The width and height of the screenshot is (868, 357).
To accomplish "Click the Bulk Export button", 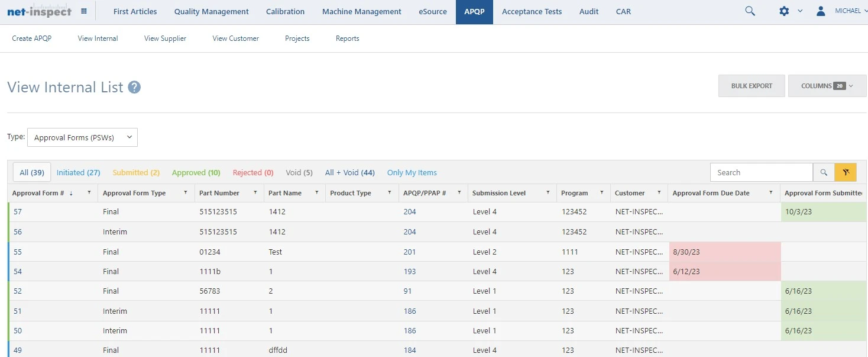I will click(752, 86).
